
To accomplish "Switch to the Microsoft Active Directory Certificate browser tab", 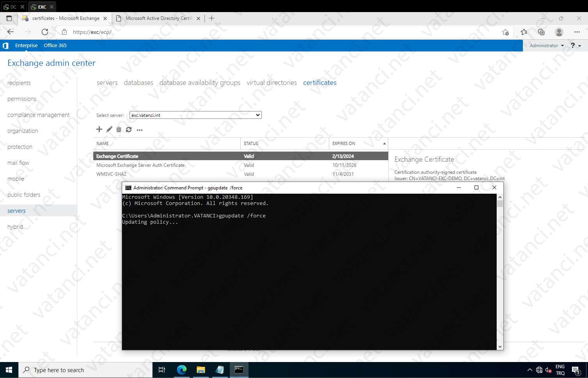I will pyautogui.click(x=158, y=18).
